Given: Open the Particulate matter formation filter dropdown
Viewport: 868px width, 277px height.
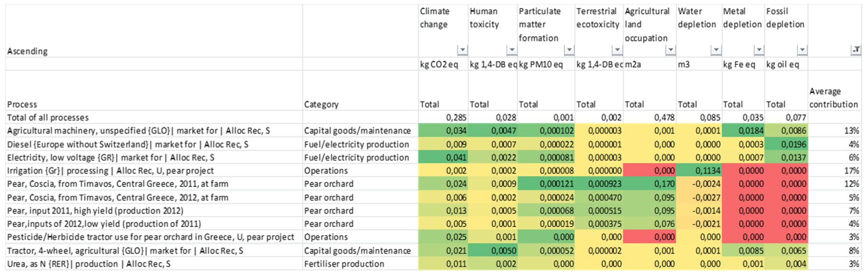Looking at the screenshot, I should [x=569, y=50].
